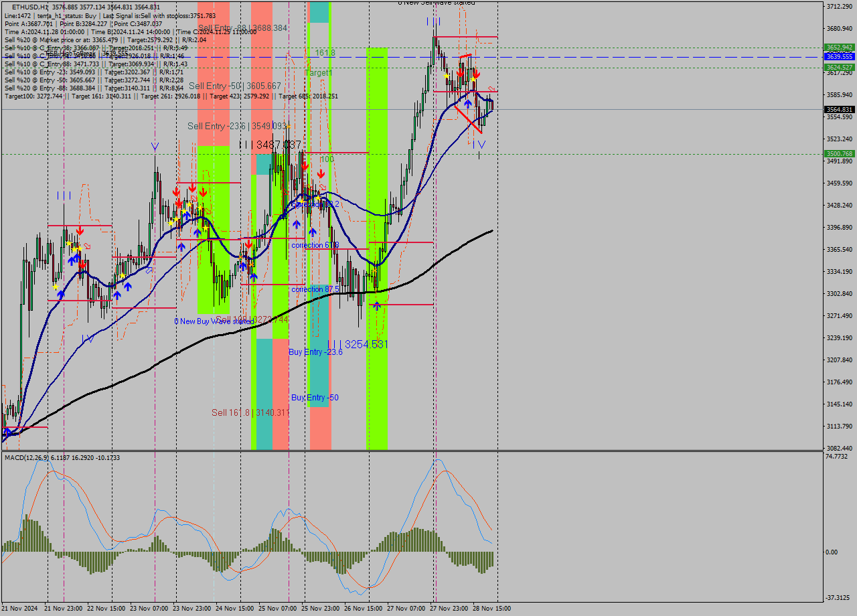Click the 'Sell Entry -88 | 3688.384' label
The height and width of the screenshot is (616, 857).
point(243,28)
